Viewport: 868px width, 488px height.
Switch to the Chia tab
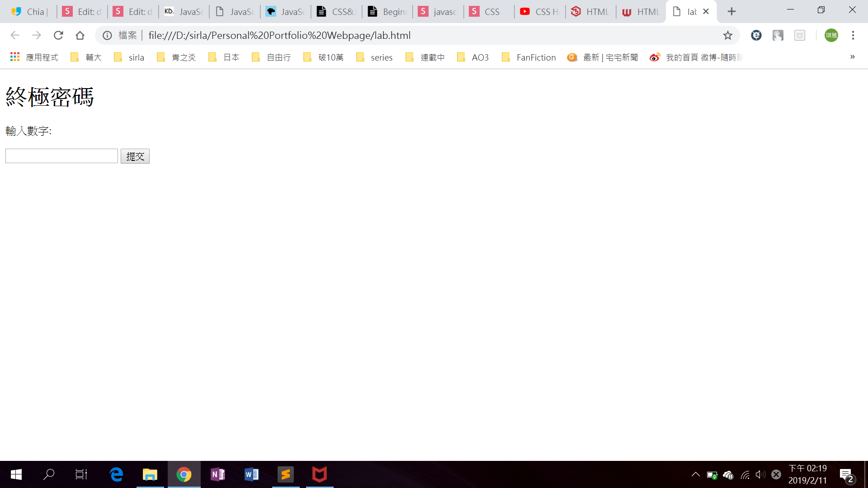(x=30, y=12)
